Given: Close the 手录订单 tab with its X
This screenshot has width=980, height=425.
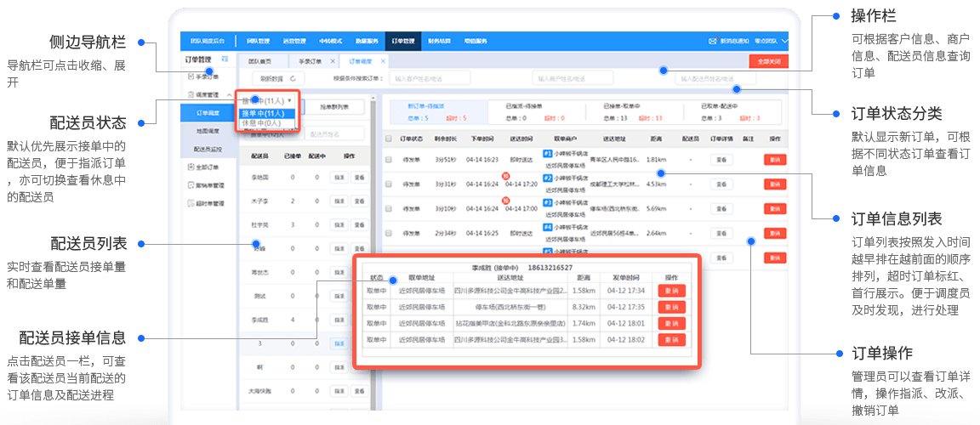Looking at the screenshot, I should (331, 61).
